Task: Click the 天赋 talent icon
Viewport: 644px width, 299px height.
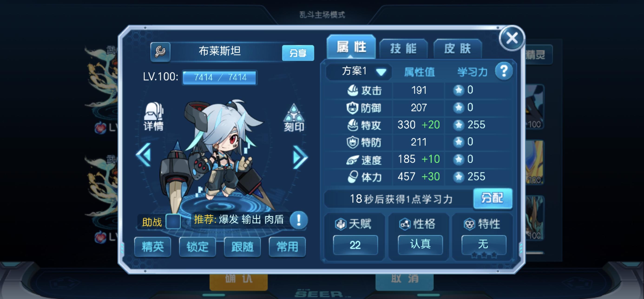Action: point(341,224)
